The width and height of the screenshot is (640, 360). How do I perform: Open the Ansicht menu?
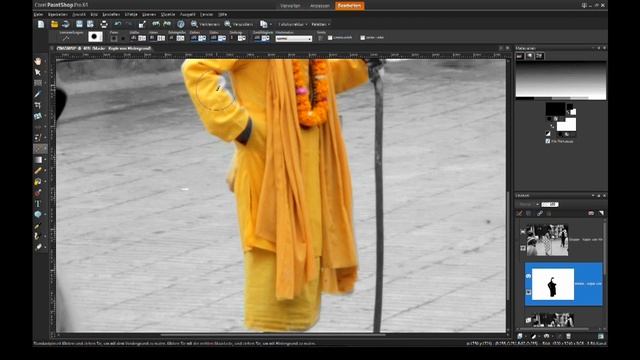point(79,14)
